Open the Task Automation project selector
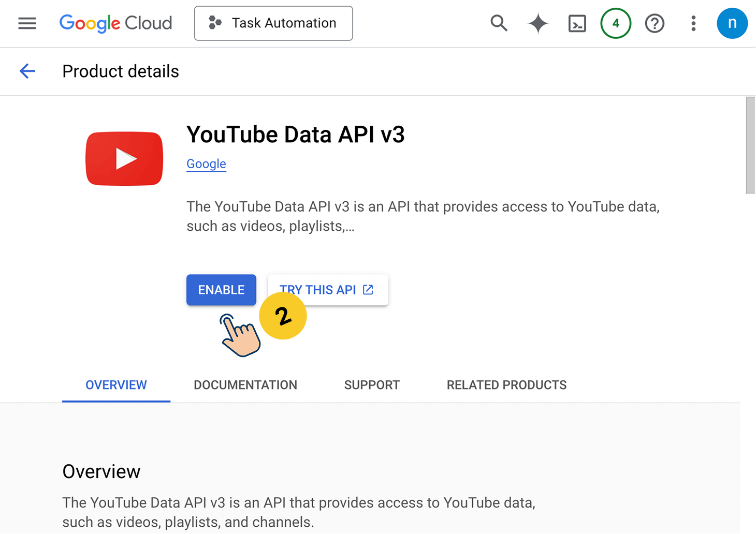 tap(273, 23)
